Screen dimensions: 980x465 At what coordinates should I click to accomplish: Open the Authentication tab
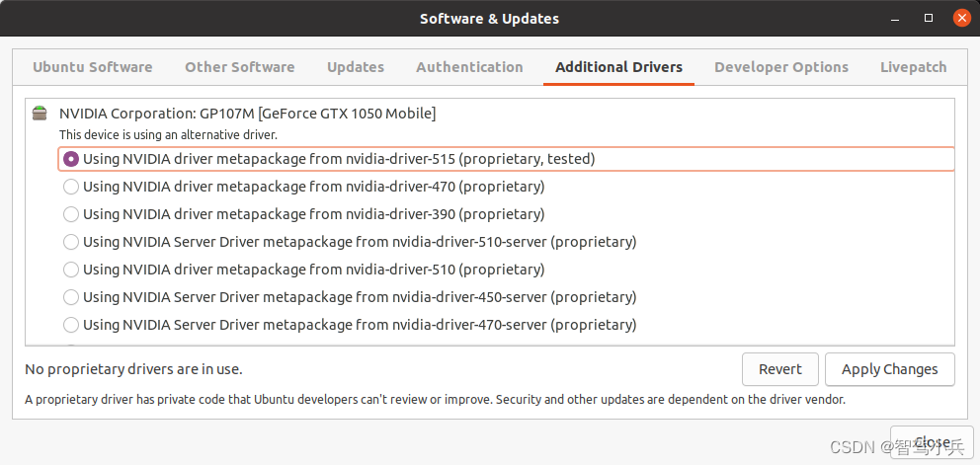click(x=470, y=67)
